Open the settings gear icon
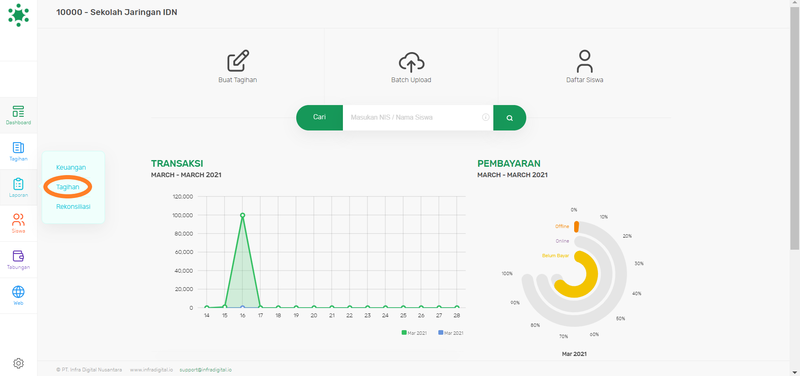This screenshot has width=800, height=376. tap(18, 363)
